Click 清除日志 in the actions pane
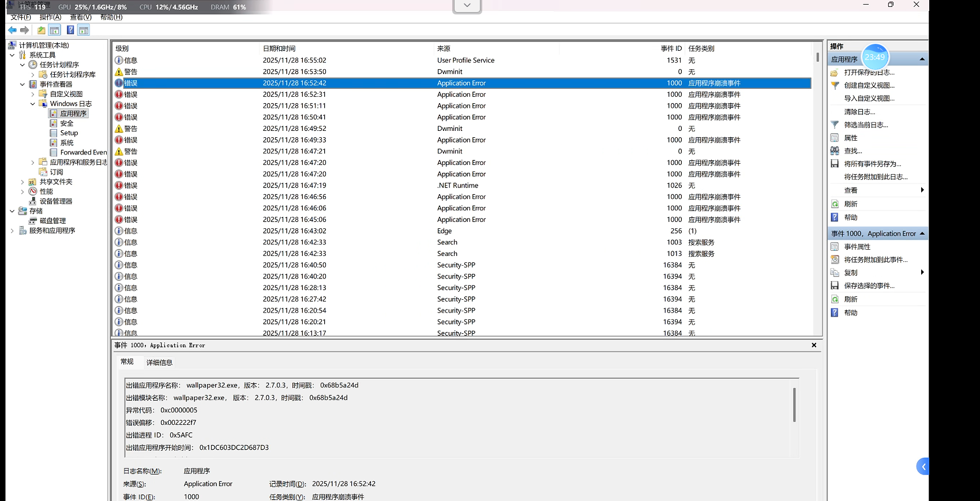 click(859, 112)
